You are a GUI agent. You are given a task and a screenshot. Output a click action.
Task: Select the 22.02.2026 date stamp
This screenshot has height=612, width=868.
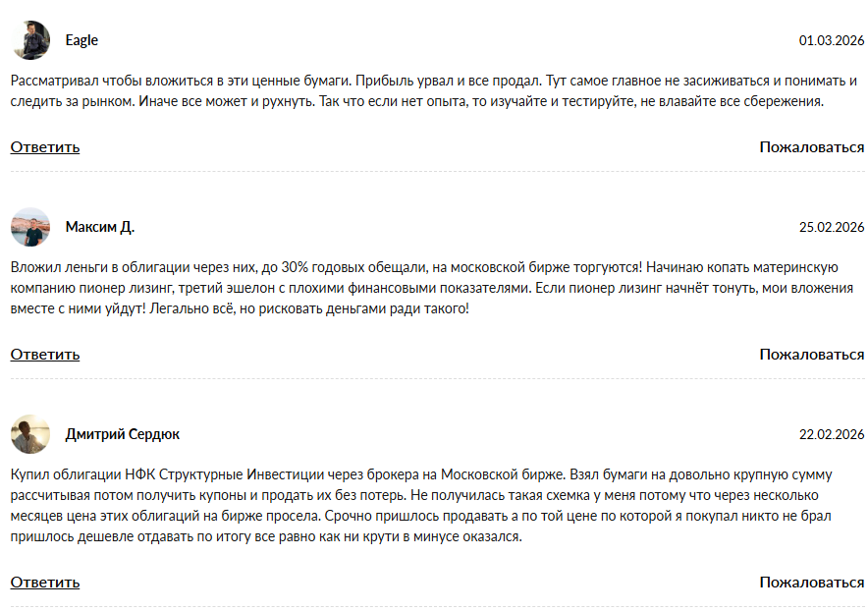click(x=831, y=434)
